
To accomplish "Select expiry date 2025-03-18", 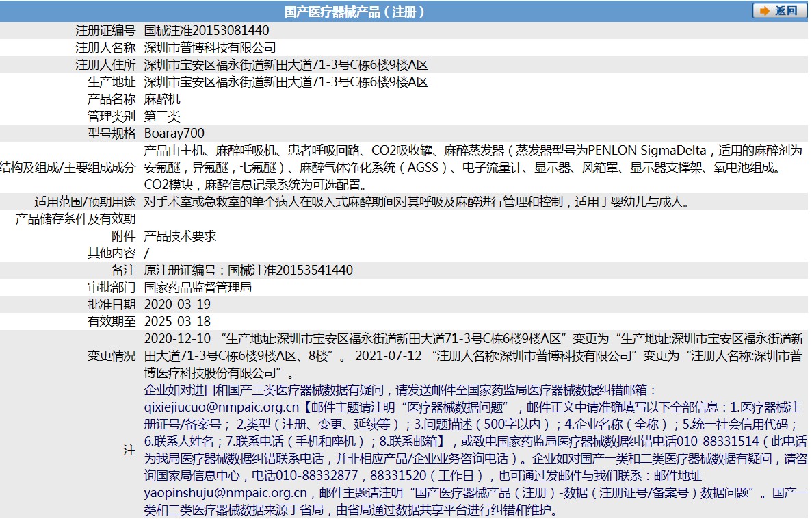I will (177, 321).
